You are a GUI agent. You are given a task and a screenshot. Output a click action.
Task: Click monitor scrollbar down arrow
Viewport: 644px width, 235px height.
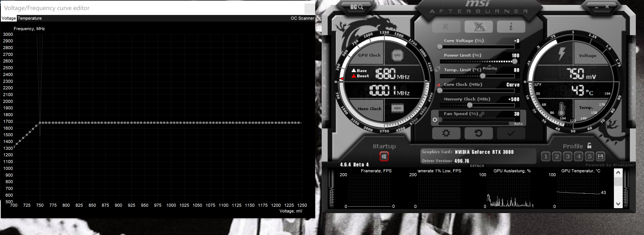coord(618,204)
